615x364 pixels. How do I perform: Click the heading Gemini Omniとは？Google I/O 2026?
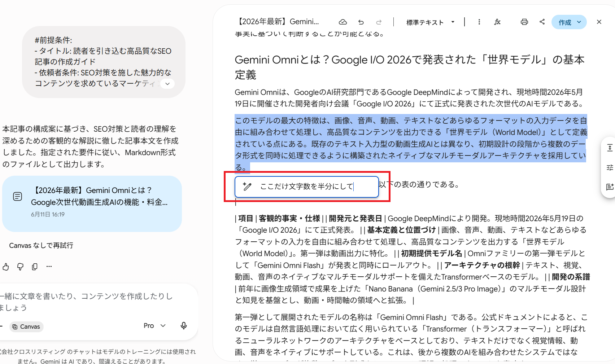[x=410, y=67]
